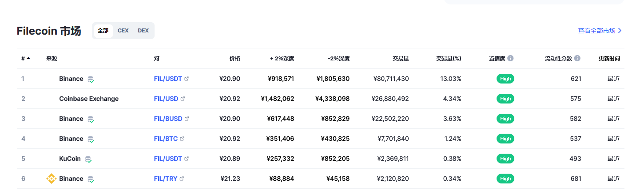The height and width of the screenshot is (191, 644).
Task: Click the external link icon beside FIL/TRY
Action: [182, 179]
